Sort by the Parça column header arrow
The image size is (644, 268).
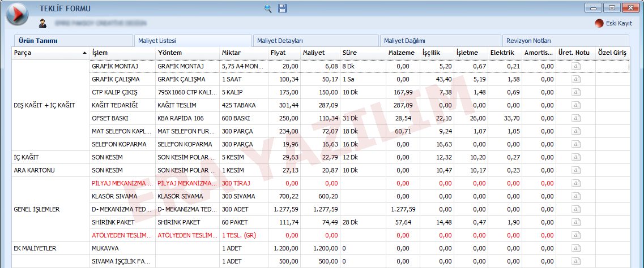pos(84,53)
